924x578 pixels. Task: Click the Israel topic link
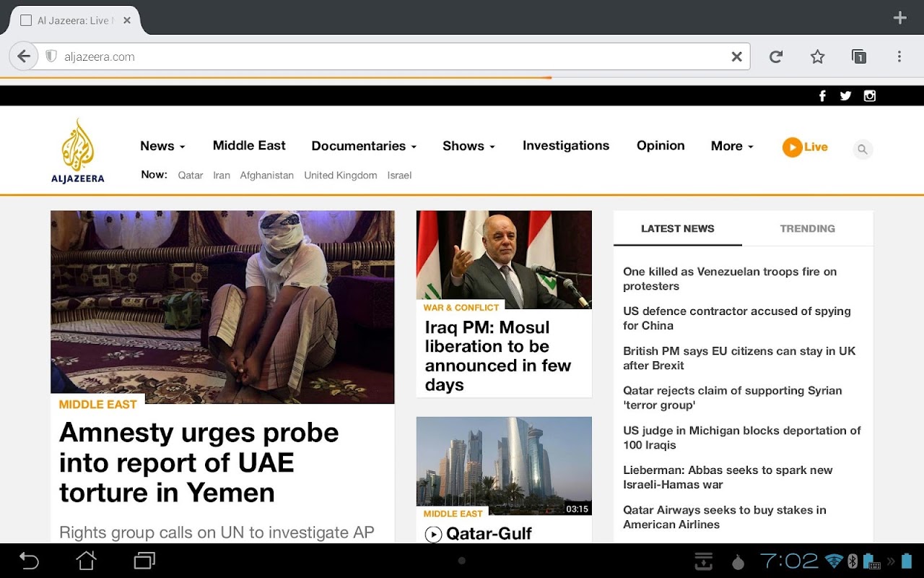[399, 176]
